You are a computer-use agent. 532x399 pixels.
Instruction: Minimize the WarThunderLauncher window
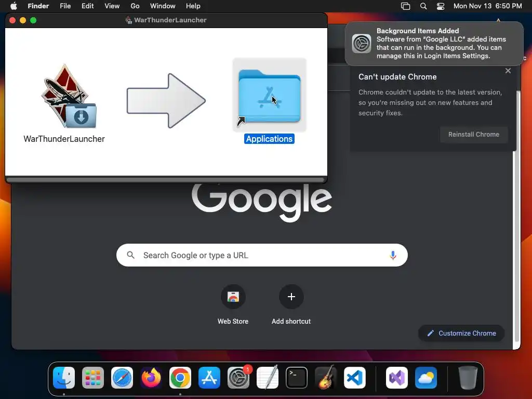(x=23, y=20)
